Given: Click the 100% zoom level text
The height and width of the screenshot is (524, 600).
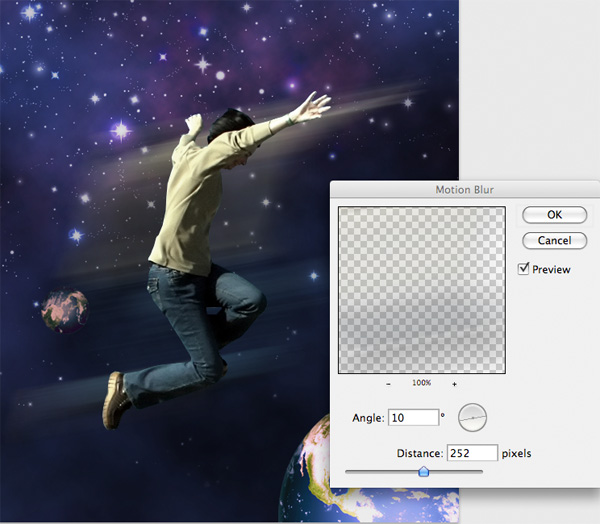Looking at the screenshot, I should coord(421,382).
